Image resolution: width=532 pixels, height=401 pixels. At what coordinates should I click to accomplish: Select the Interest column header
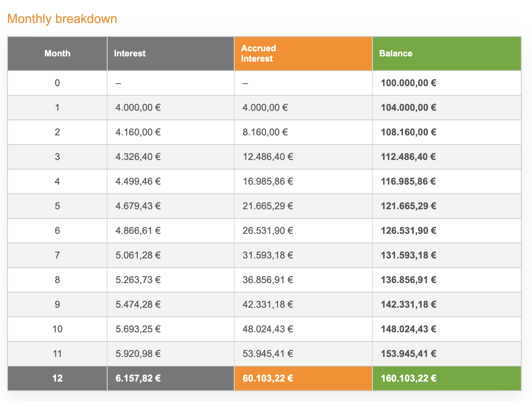130,54
